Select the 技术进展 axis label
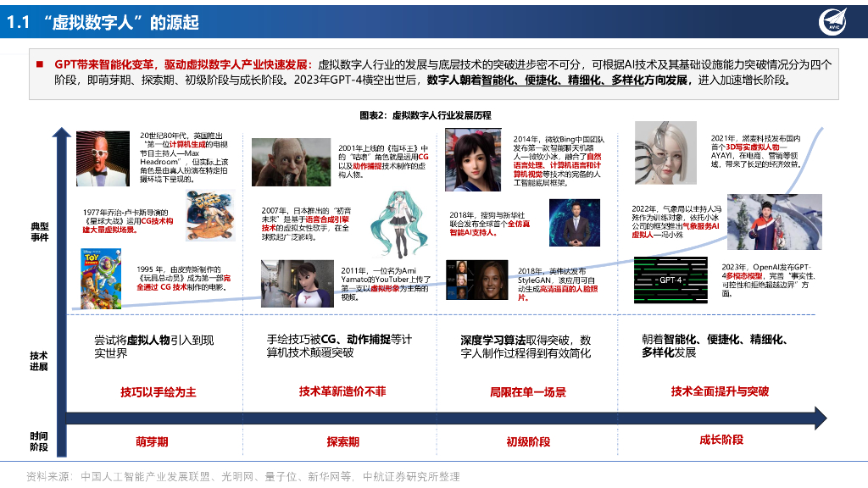This screenshot has height=488, width=868. click(39, 361)
